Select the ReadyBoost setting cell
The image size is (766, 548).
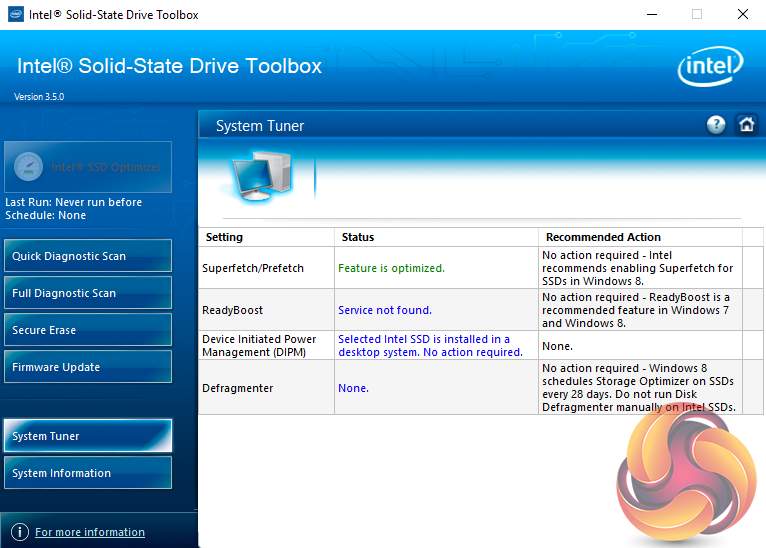tap(266, 310)
